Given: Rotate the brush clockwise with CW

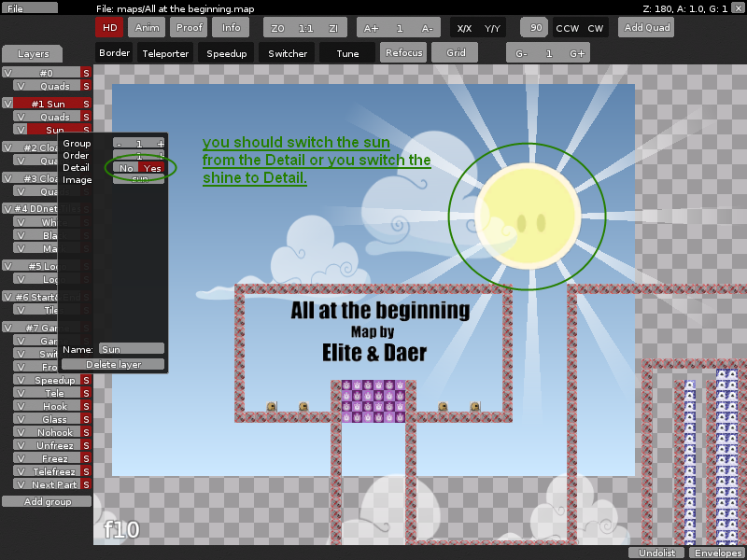Looking at the screenshot, I should [595, 27].
